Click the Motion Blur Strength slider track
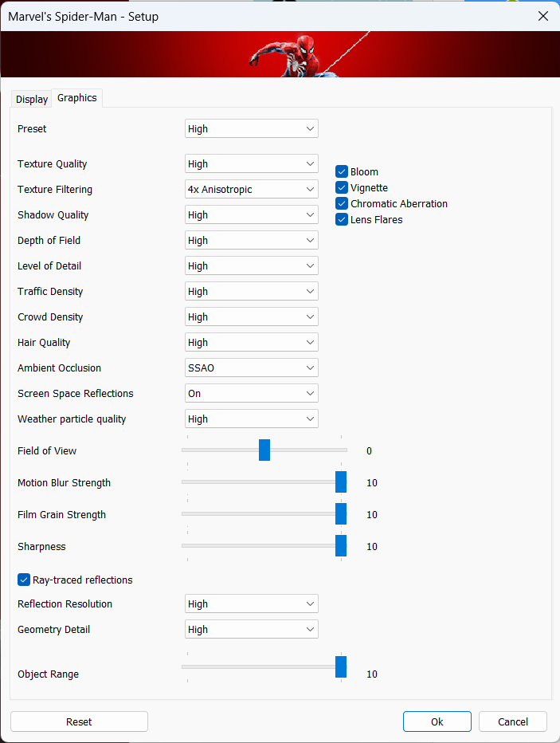This screenshot has width=560, height=743. pos(255,482)
